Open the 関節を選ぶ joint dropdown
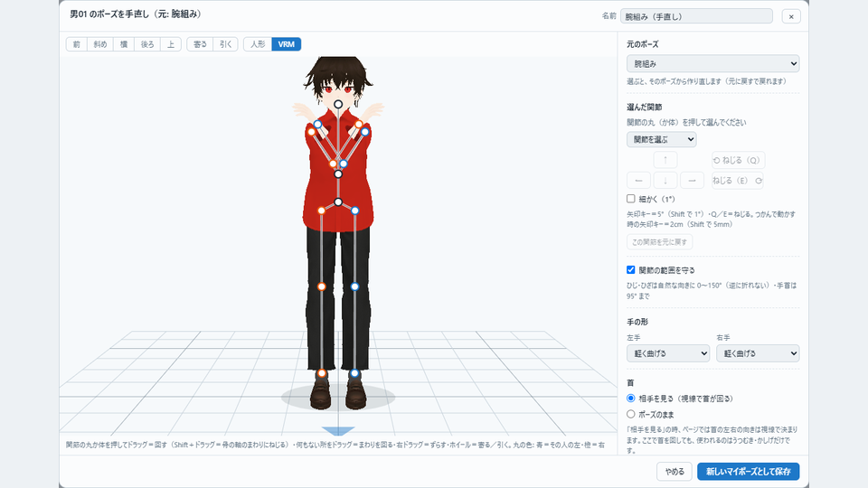The image size is (868, 488). [662, 139]
